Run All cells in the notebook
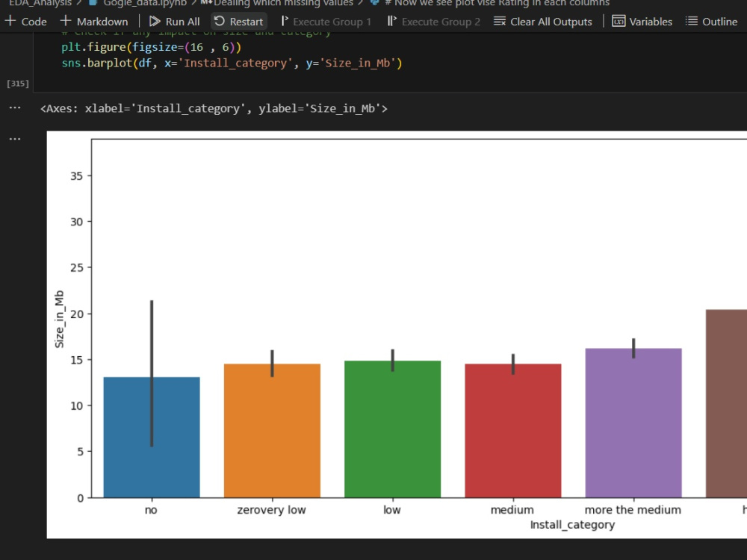The width and height of the screenshot is (747, 560). (x=174, y=21)
